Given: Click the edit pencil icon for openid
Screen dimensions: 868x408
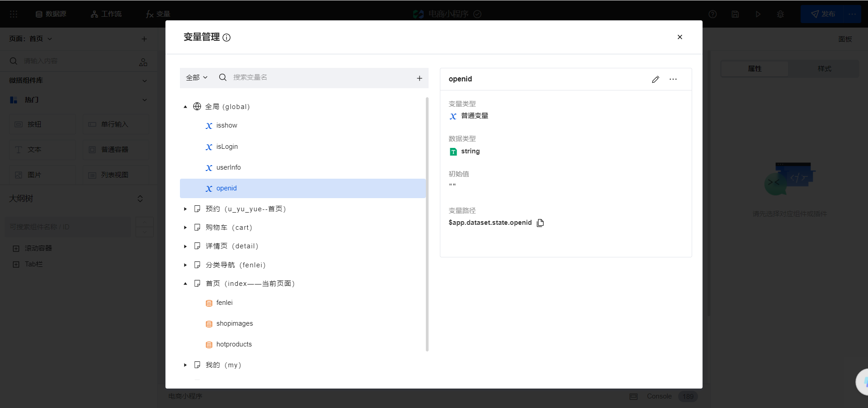Looking at the screenshot, I should [656, 79].
